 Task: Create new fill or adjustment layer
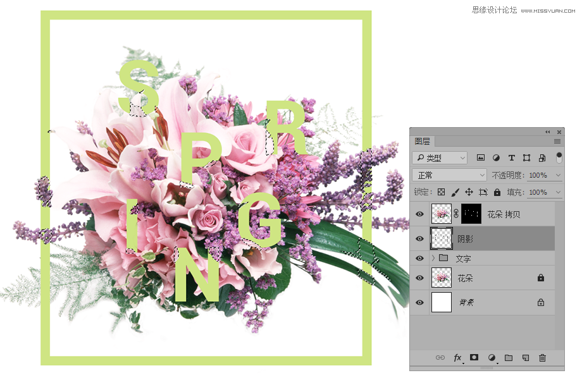click(492, 357)
